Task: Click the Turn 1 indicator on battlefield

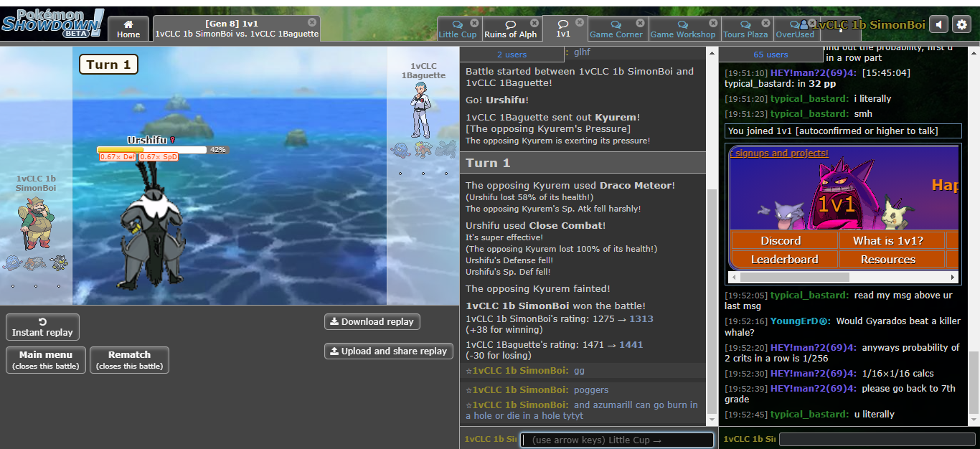Action: point(108,65)
